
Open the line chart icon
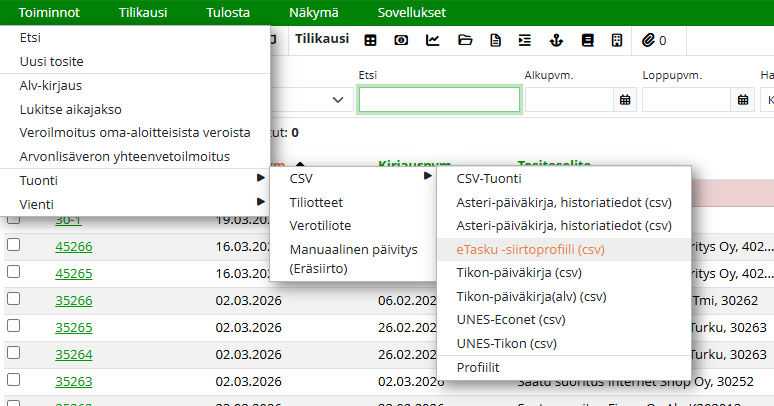(433, 40)
